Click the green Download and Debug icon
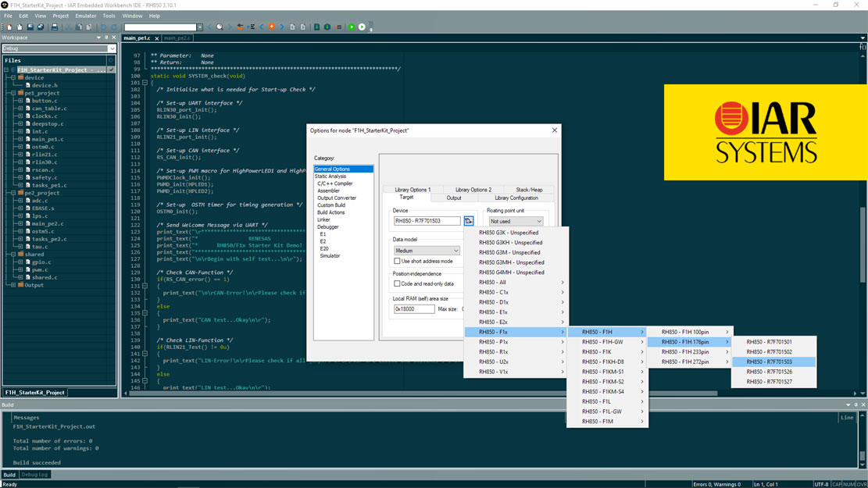The width and height of the screenshot is (868, 488). pos(352,27)
